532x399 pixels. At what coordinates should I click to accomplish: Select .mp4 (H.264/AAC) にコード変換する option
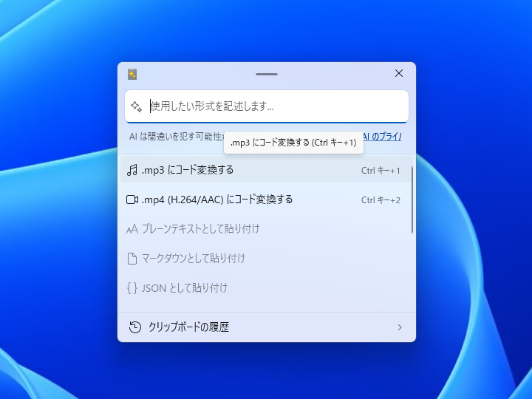266,199
